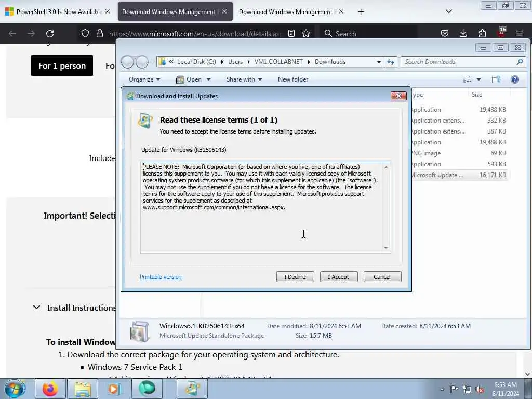Close the PowerShell 3.0 tab
Viewport: 532px width, 399px height.
(108, 11)
